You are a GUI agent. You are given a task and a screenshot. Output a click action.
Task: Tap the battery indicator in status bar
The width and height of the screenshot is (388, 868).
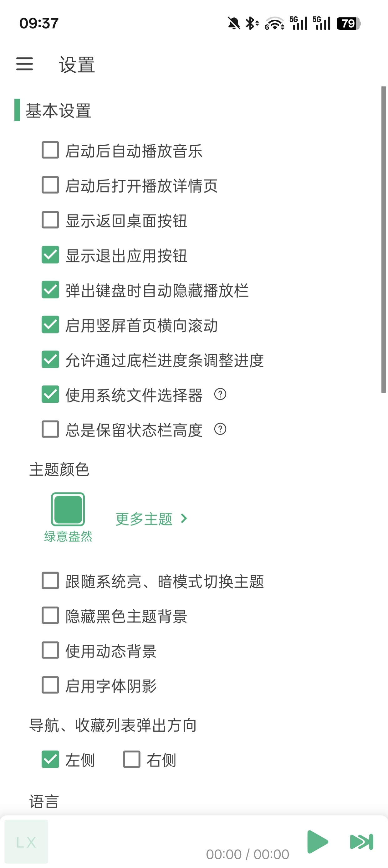pyautogui.click(x=348, y=23)
